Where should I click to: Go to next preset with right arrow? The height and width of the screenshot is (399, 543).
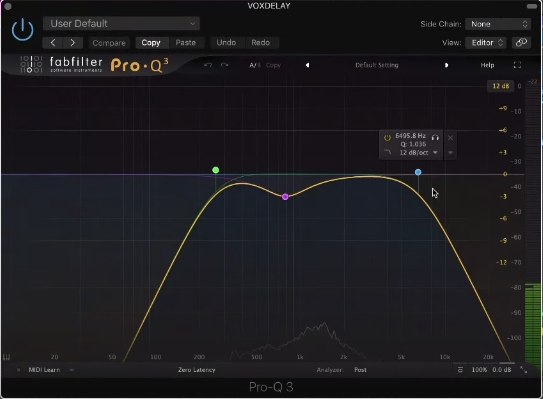[x=73, y=43]
